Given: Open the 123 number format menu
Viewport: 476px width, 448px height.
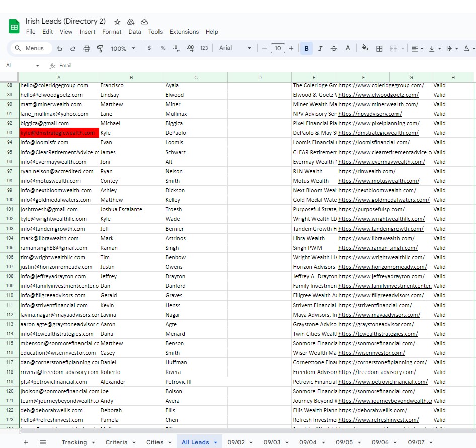Looking at the screenshot, I should [204, 48].
